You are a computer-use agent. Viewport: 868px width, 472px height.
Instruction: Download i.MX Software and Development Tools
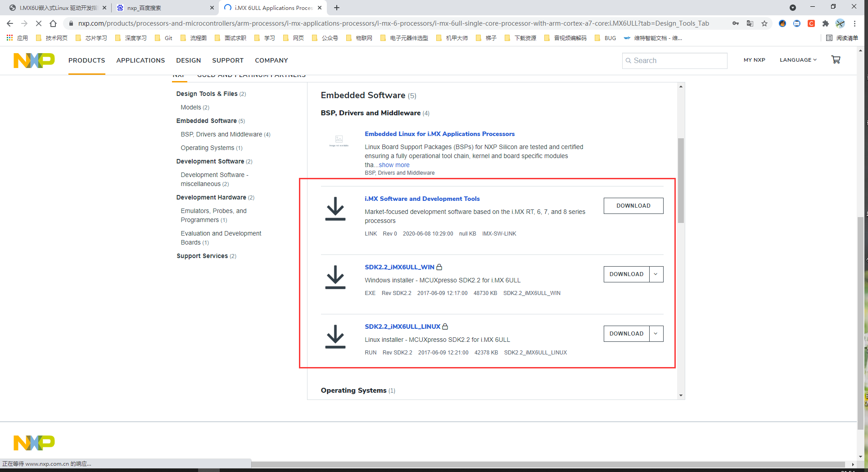(633, 206)
